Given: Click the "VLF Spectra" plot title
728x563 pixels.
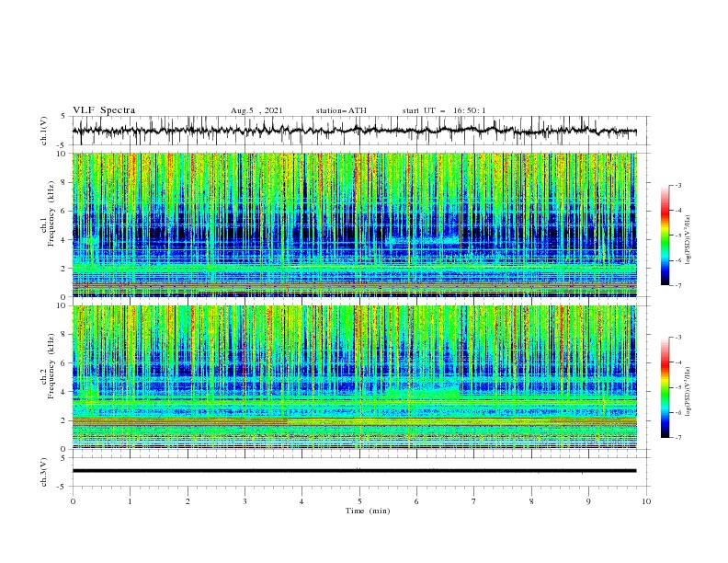Looking at the screenshot, I should [104, 110].
